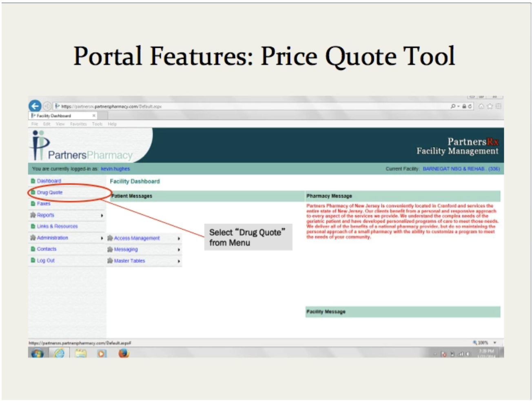Click the Windows Start button
Viewport: 532px width, 401px height.
(38, 353)
